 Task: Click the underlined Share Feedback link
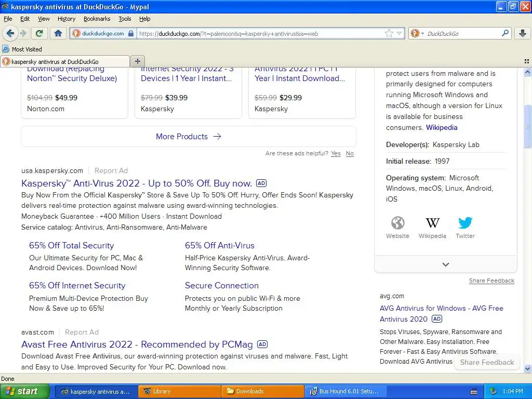(491, 281)
